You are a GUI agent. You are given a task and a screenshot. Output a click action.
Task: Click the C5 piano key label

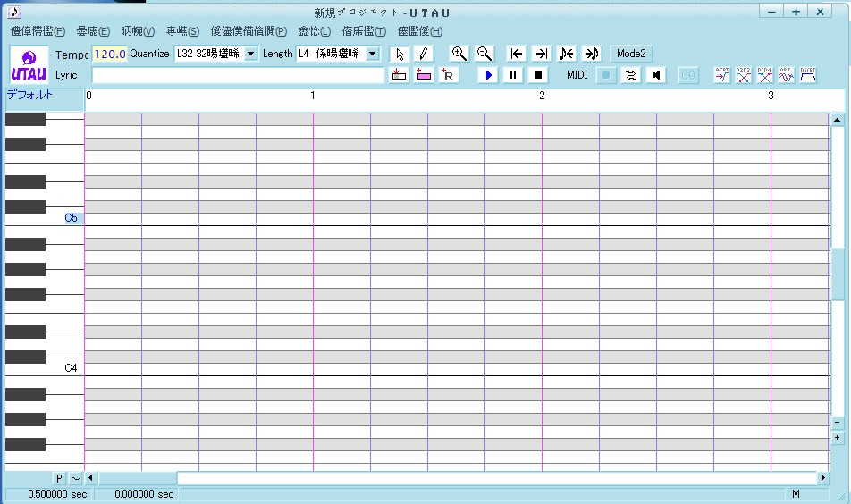(x=72, y=218)
